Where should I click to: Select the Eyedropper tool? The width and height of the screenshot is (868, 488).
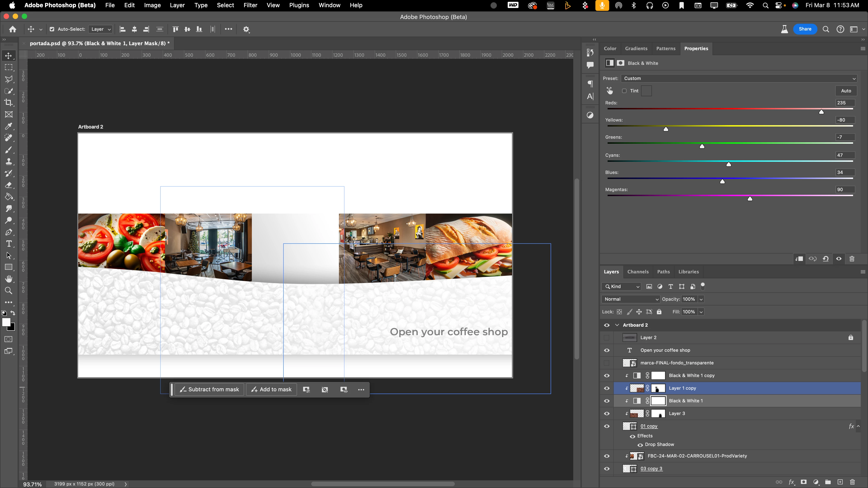tap(9, 126)
